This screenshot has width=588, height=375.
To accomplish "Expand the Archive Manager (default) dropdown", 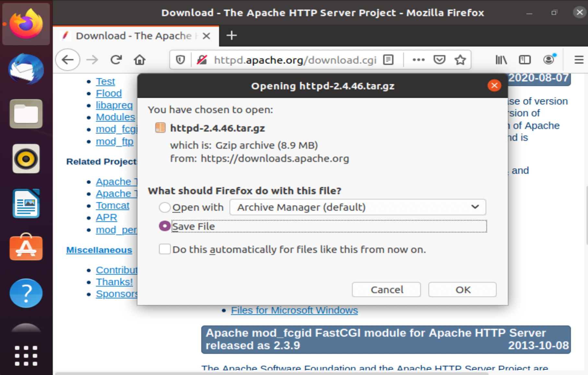I will (x=358, y=207).
